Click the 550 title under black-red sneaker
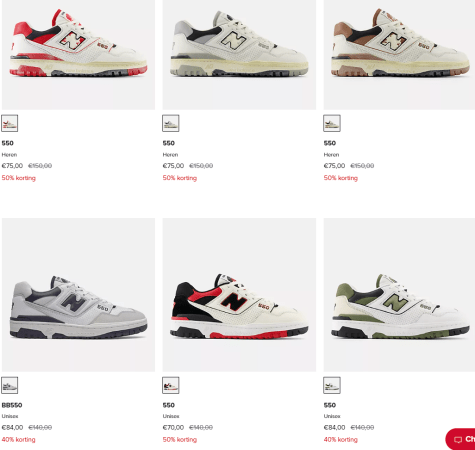This screenshot has height=450, width=475. tap(169, 405)
